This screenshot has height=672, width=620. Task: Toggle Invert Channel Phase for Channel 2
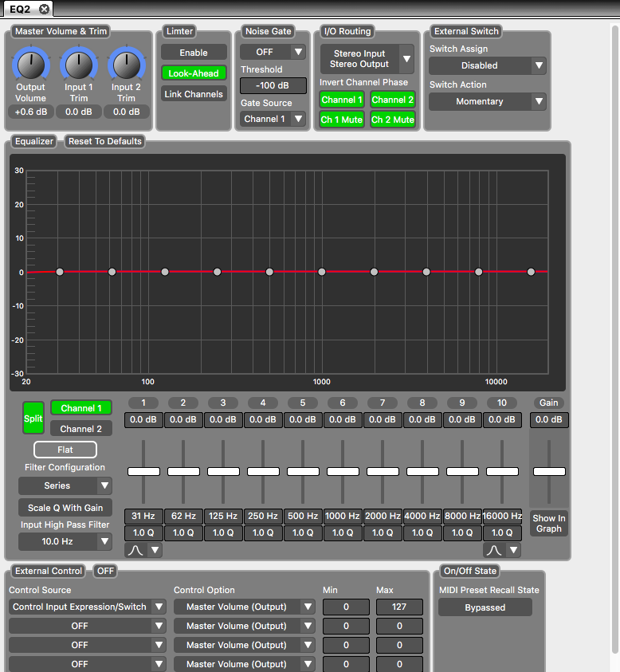393,100
